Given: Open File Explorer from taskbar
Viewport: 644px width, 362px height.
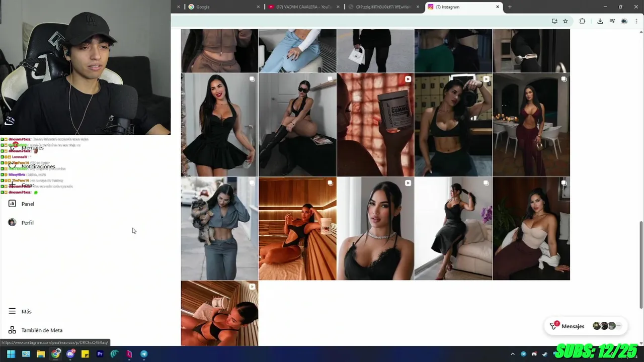Looking at the screenshot, I should pyautogui.click(x=41, y=354).
